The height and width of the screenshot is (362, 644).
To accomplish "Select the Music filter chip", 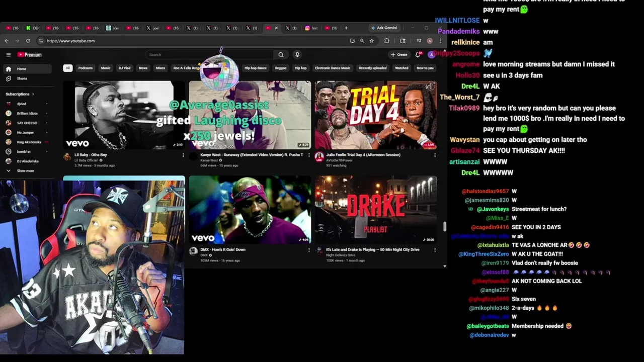I will click(x=106, y=68).
